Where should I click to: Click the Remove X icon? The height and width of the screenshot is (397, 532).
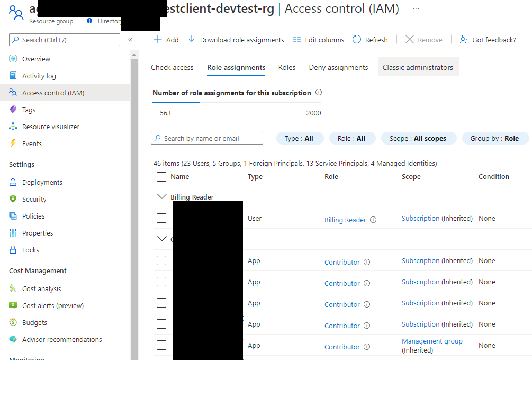pos(410,39)
